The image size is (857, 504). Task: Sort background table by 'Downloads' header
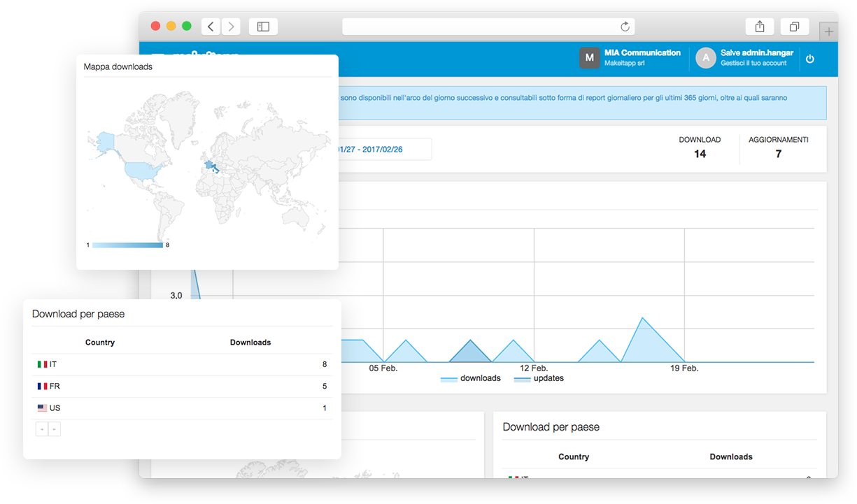coord(731,456)
